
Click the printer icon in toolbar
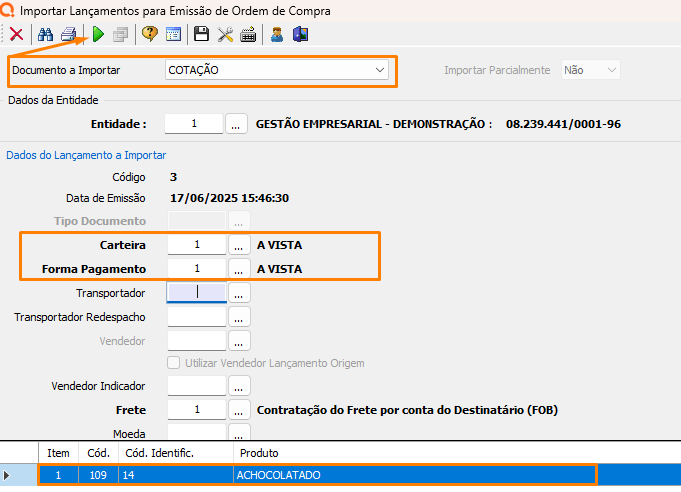point(69,34)
